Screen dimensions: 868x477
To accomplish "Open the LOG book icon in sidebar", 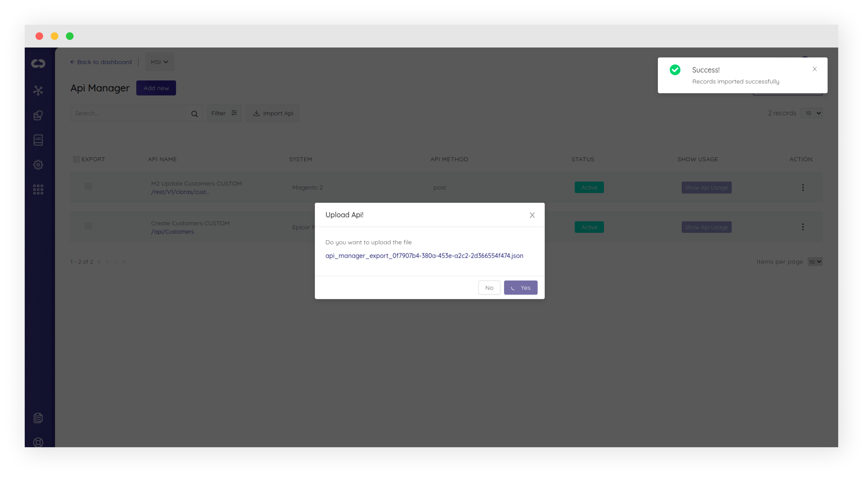I will 38,140.
